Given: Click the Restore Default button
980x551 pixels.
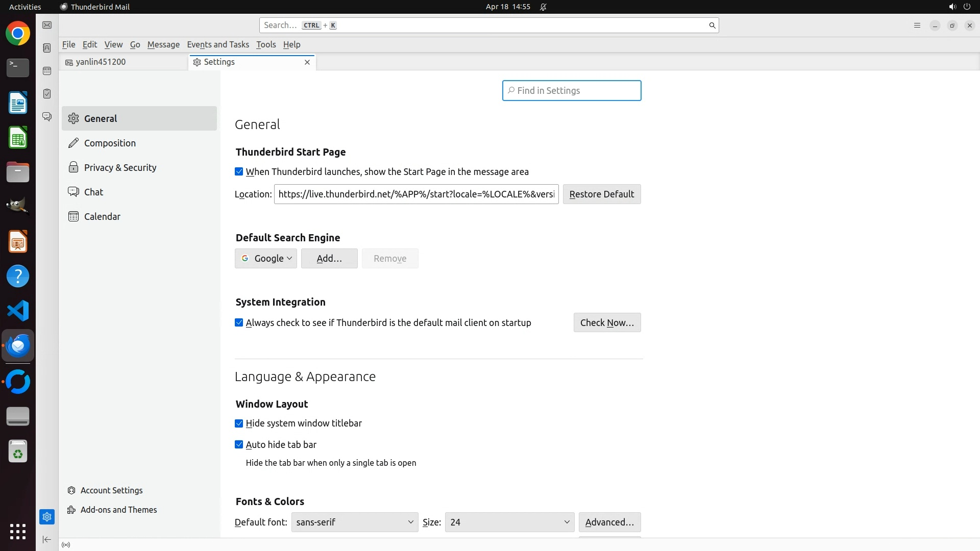Looking at the screenshot, I should tap(601, 194).
